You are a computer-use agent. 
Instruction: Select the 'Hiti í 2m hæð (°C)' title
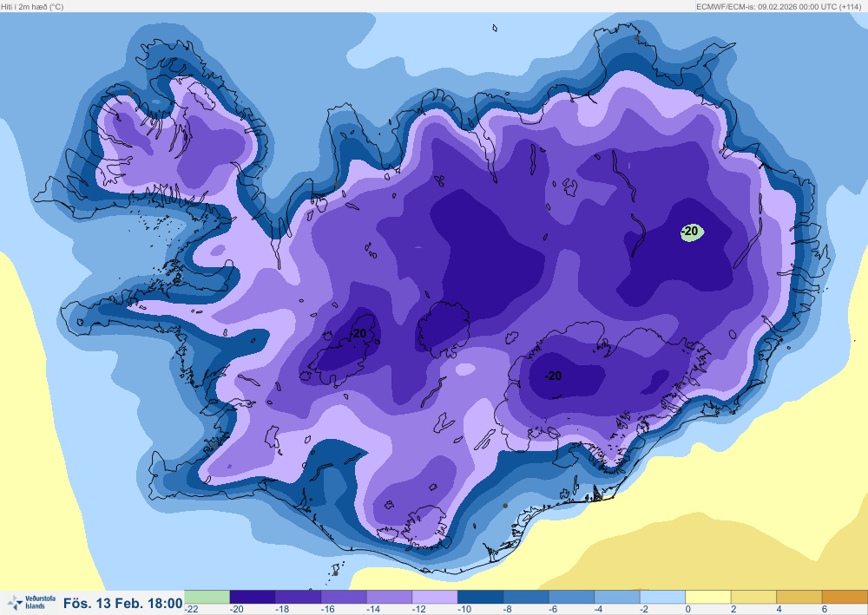[32, 7]
